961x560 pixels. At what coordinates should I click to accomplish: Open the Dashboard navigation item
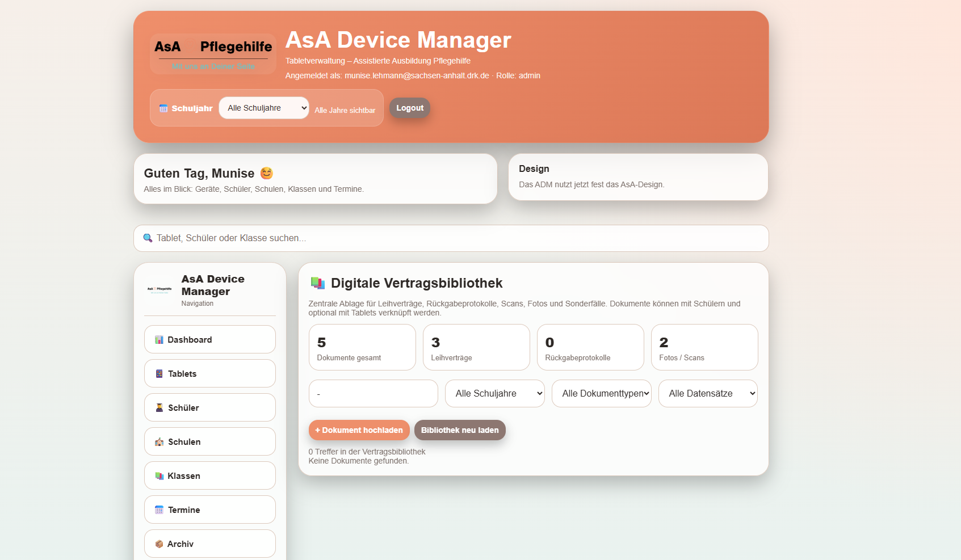(x=210, y=339)
